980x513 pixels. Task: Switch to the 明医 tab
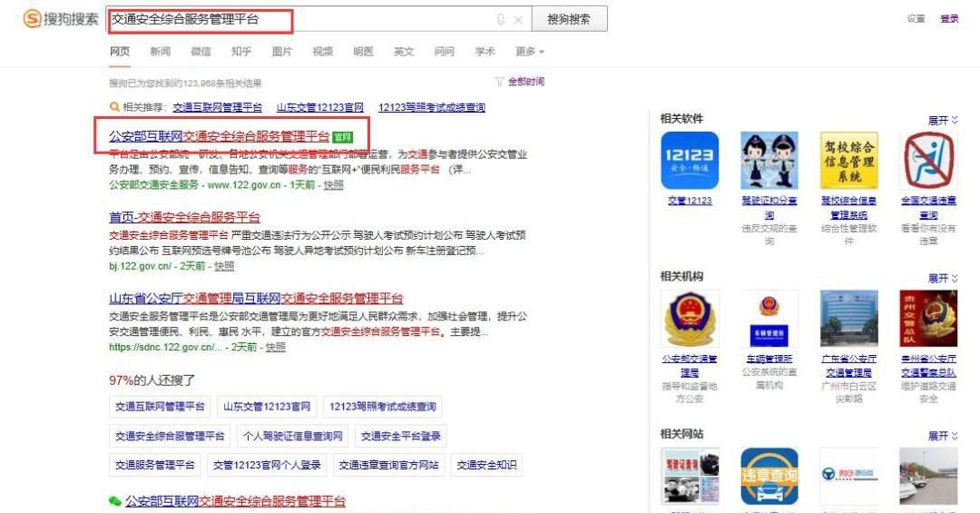point(363,51)
